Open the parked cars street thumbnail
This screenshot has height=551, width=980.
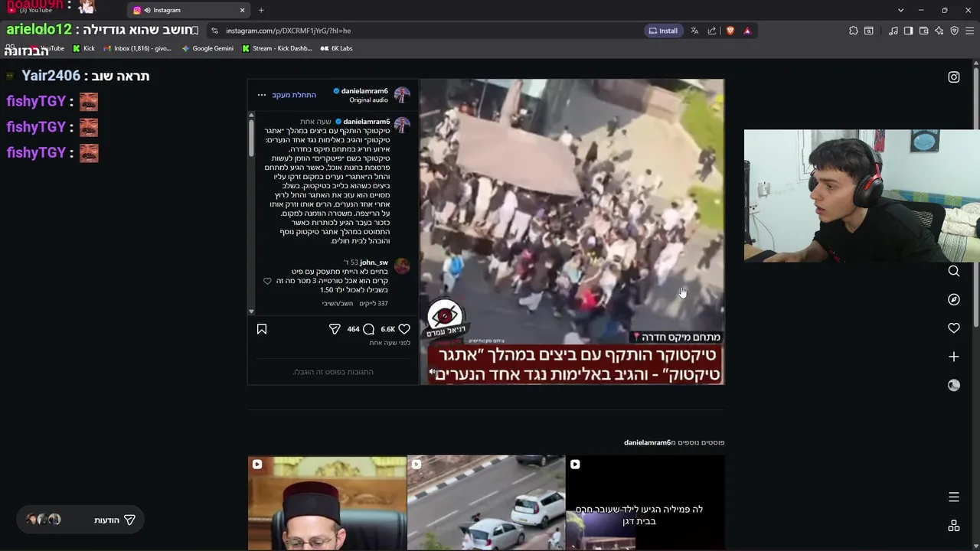[x=486, y=503]
